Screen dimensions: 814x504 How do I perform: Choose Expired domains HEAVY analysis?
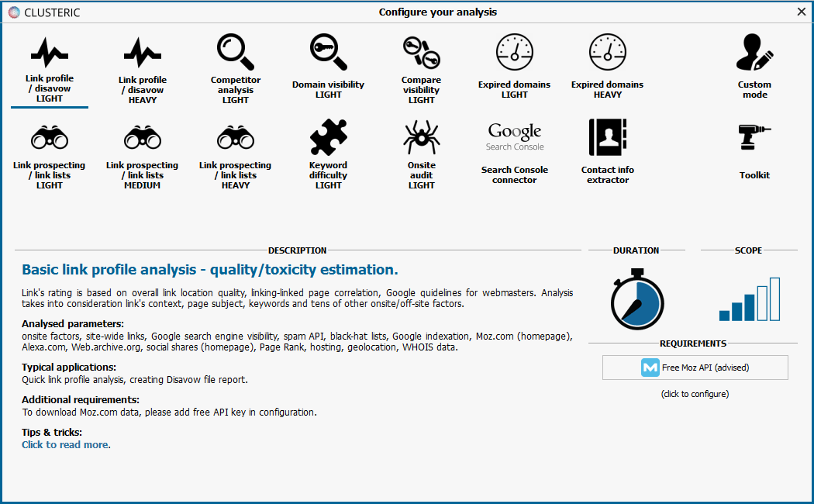(607, 66)
